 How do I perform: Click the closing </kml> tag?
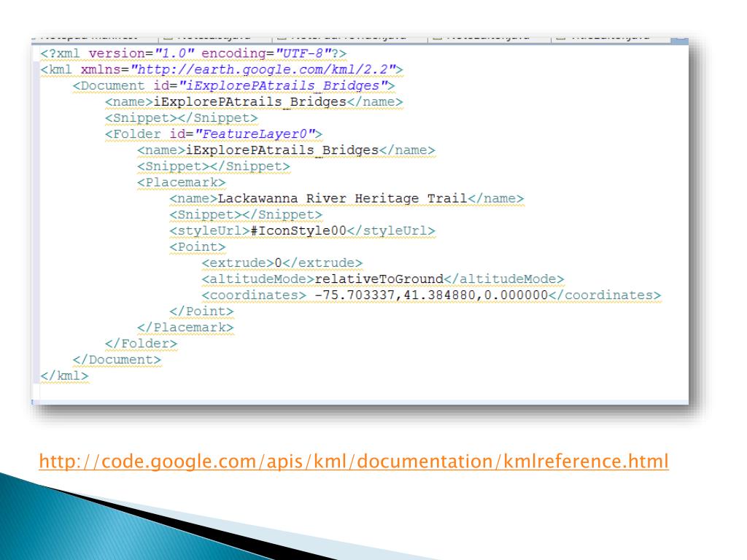(64, 376)
